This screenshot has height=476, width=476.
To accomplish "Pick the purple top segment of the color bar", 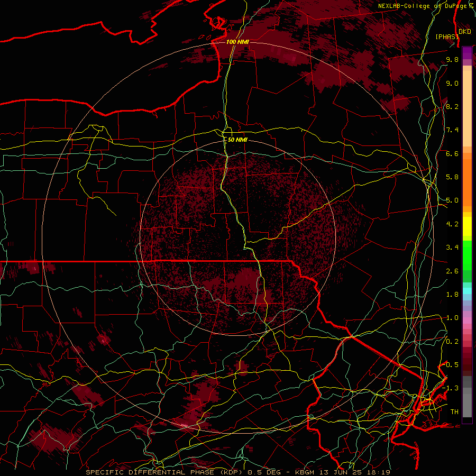I will point(467,53).
